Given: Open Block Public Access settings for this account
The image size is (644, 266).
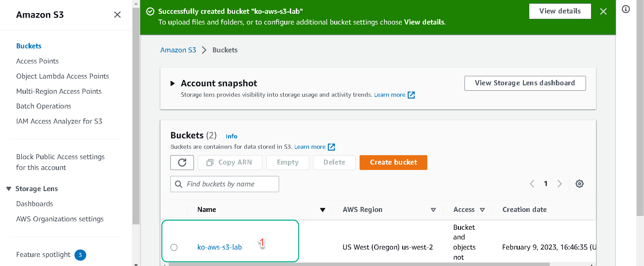Looking at the screenshot, I should click(x=60, y=162).
